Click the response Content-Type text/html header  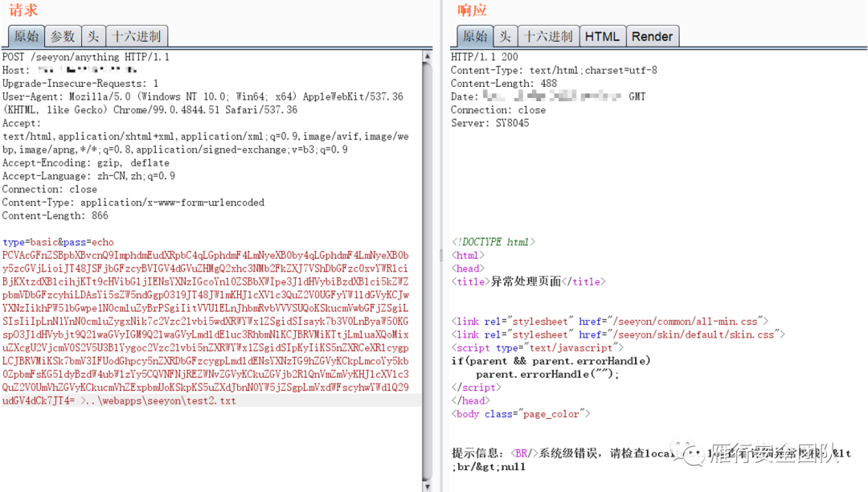tap(554, 70)
